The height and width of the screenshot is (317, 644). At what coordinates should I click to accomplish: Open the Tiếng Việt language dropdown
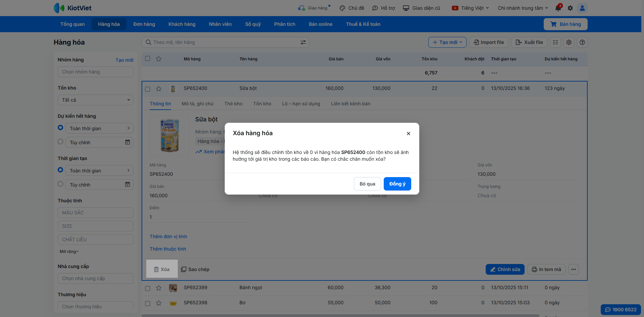pyautogui.click(x=470, y=8)
